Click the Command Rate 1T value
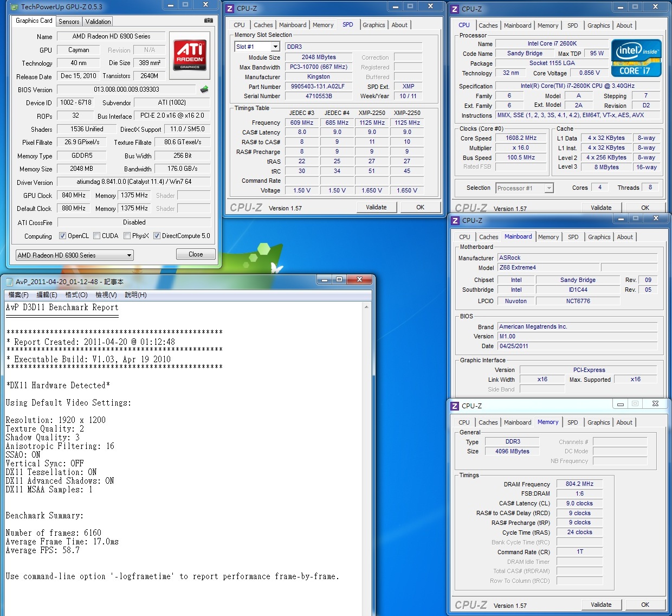The height and width of the screenshot is (616, 672). [579, 551]
